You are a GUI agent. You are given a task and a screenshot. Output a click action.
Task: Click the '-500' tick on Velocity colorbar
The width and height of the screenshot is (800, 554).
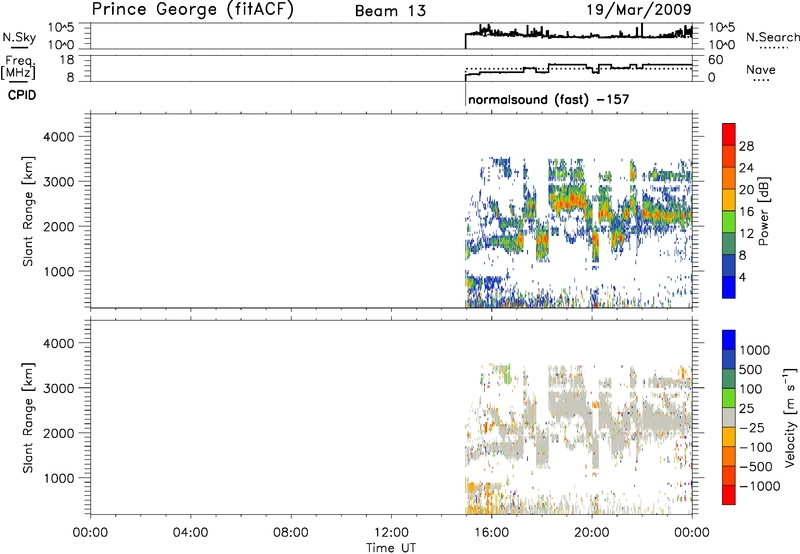pyautogui.click(x=756, y=467)
